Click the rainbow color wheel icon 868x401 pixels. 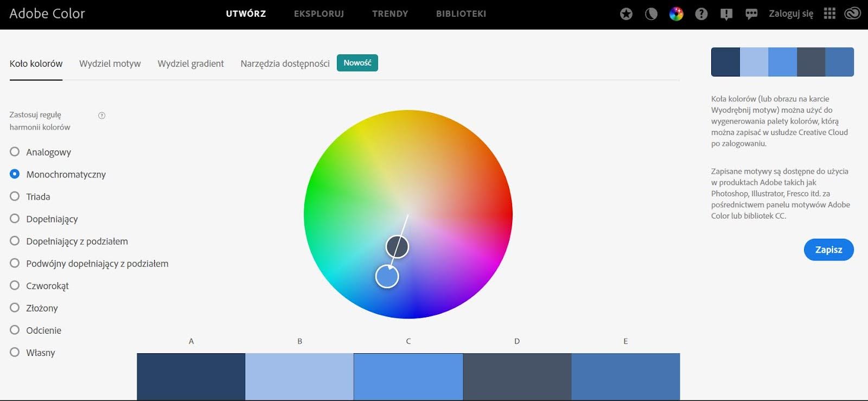coord(676,14)
